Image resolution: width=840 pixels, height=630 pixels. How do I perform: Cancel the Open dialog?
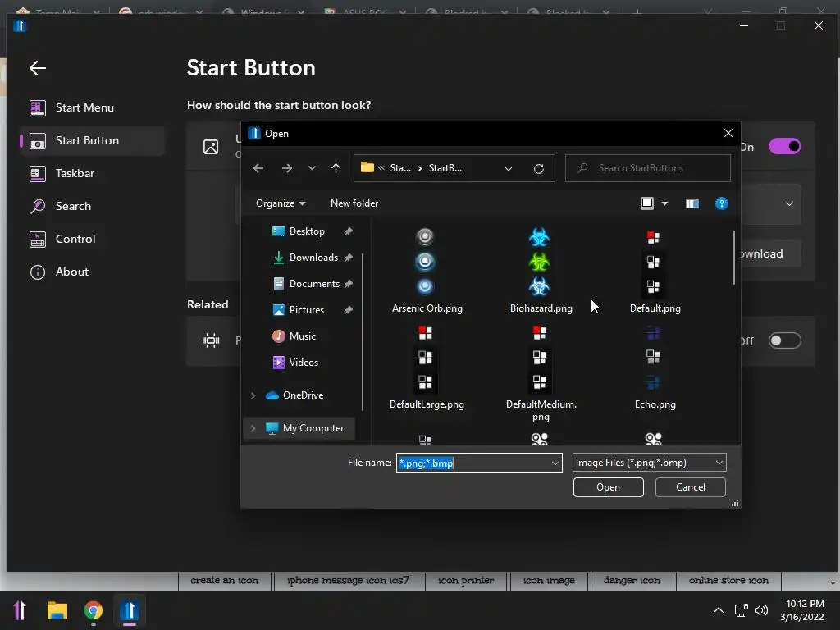tap(690, 487)
